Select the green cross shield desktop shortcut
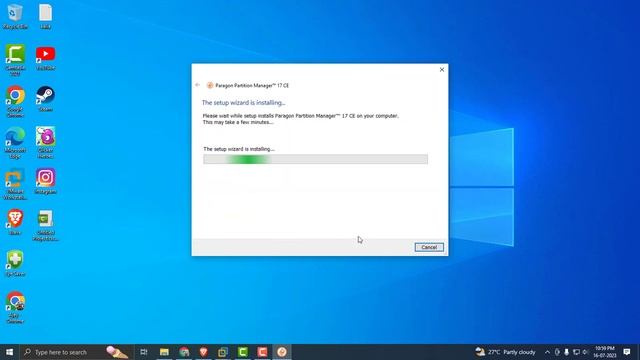This screenshot has width=640, height=360. coord(15,264)
